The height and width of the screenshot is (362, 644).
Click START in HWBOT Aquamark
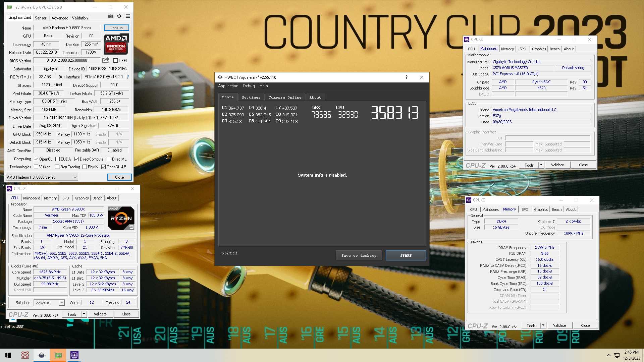point(406,255)
